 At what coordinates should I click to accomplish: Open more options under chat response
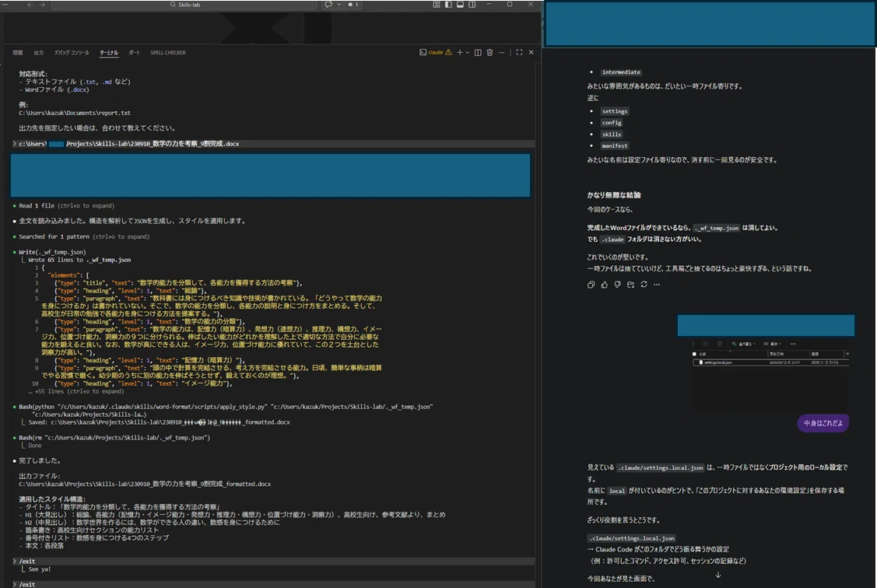[x=657, y=285]
